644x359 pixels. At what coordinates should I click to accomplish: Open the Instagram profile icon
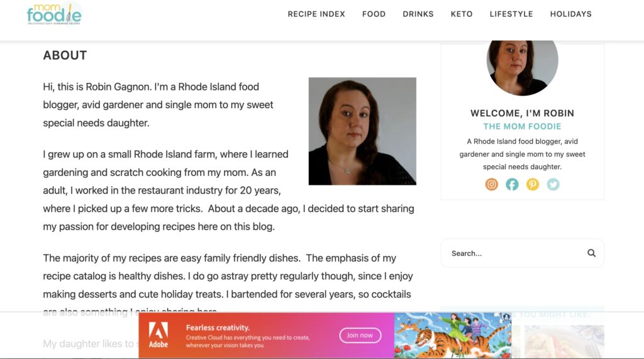coord(492,184)
